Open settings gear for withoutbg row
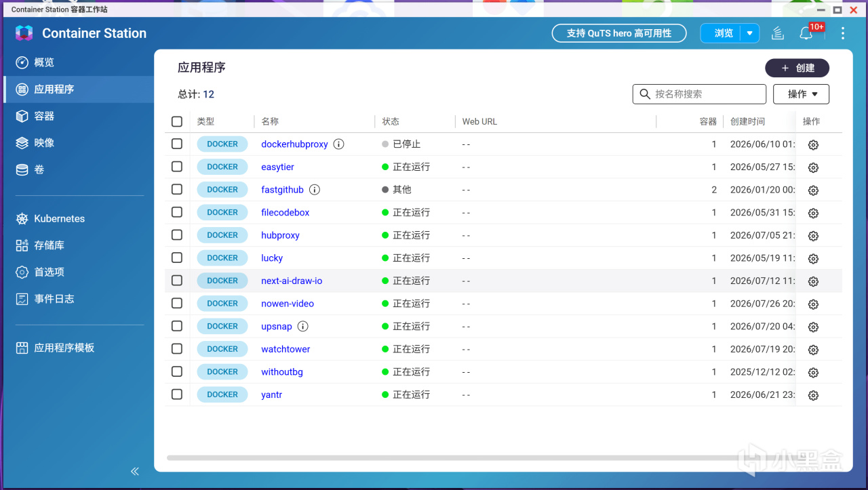The height and width of the screenshot is (490, 868). pos(813,373)
